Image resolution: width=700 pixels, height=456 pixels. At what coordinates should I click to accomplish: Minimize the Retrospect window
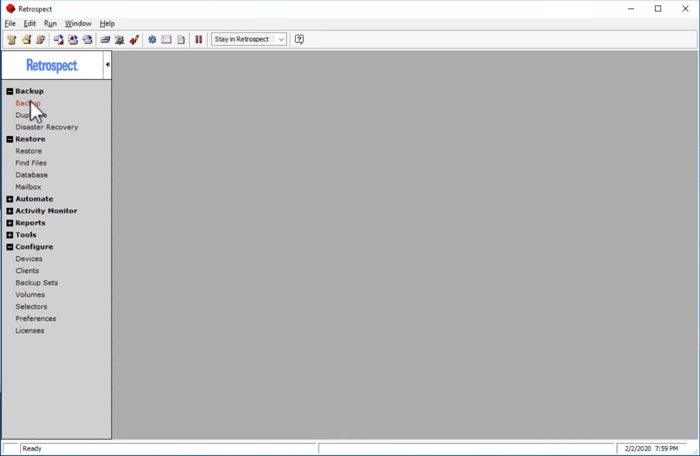coord(631,9)
